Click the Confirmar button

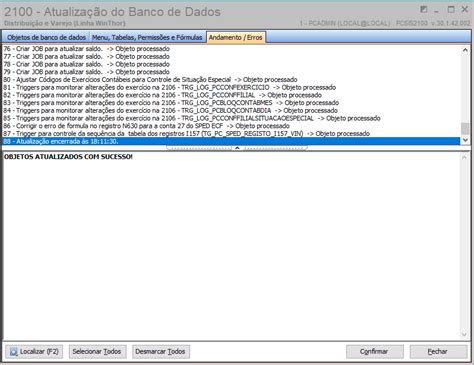(x=375, y=351)
